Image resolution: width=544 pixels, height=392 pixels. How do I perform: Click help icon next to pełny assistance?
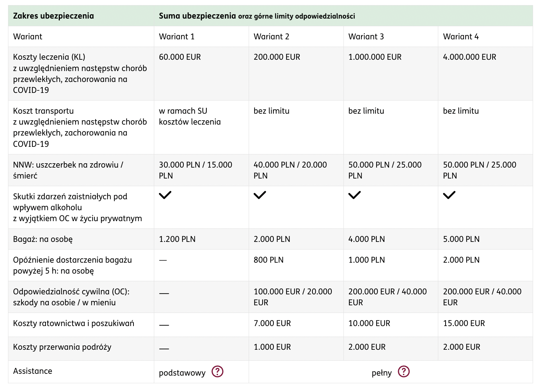(404, 372)
